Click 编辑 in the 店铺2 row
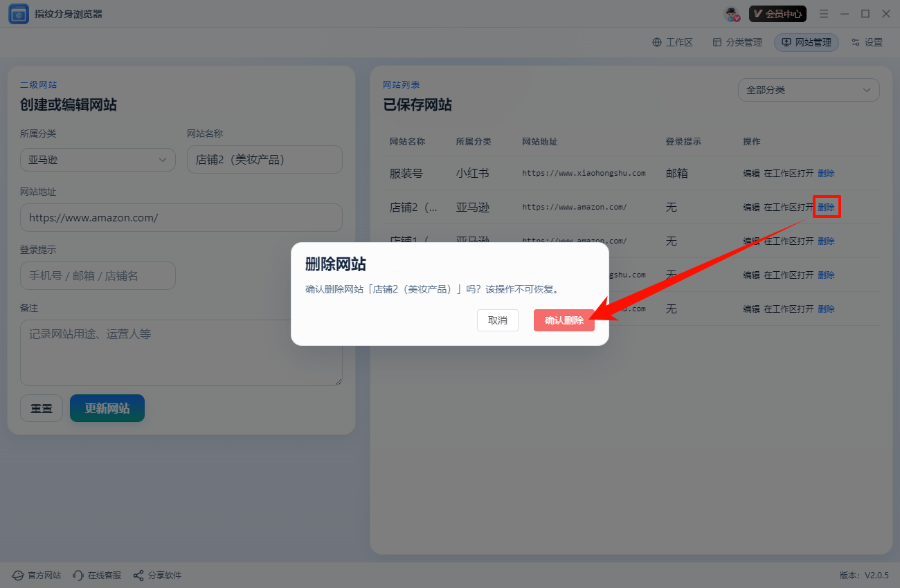 tap(751, 207)
